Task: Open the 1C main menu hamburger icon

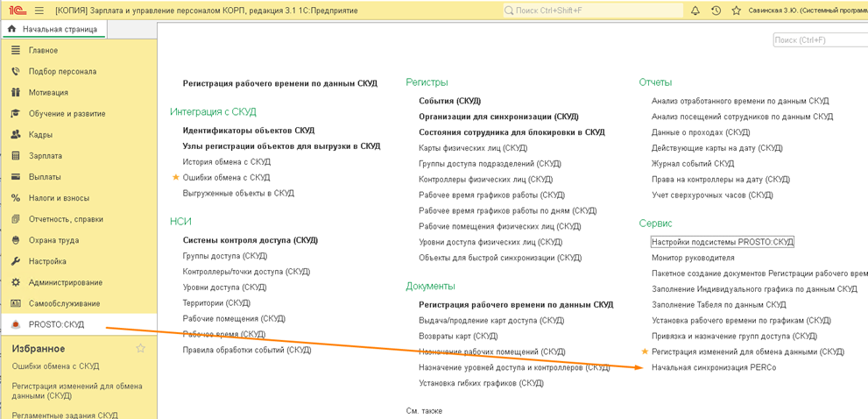Action: pos(39,11)
